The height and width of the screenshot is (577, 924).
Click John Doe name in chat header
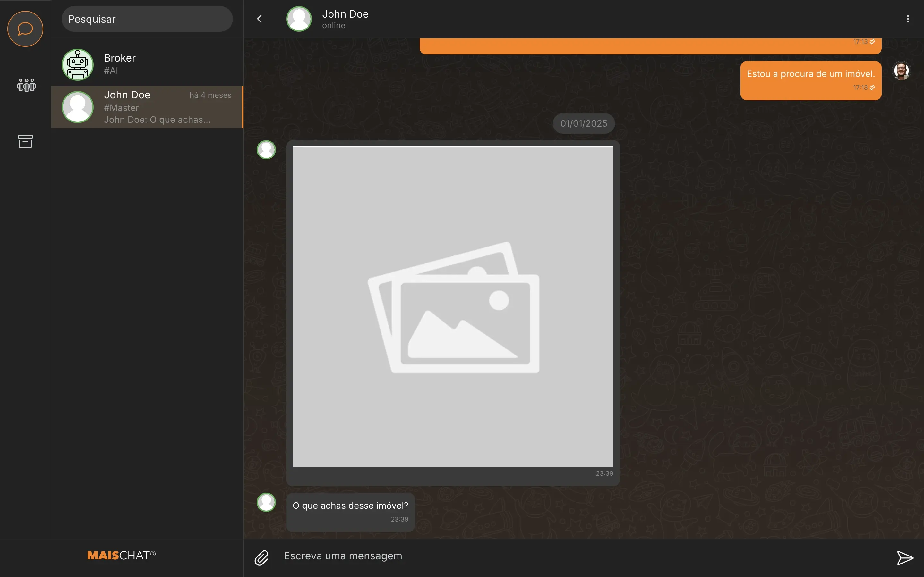coord(345,14)
